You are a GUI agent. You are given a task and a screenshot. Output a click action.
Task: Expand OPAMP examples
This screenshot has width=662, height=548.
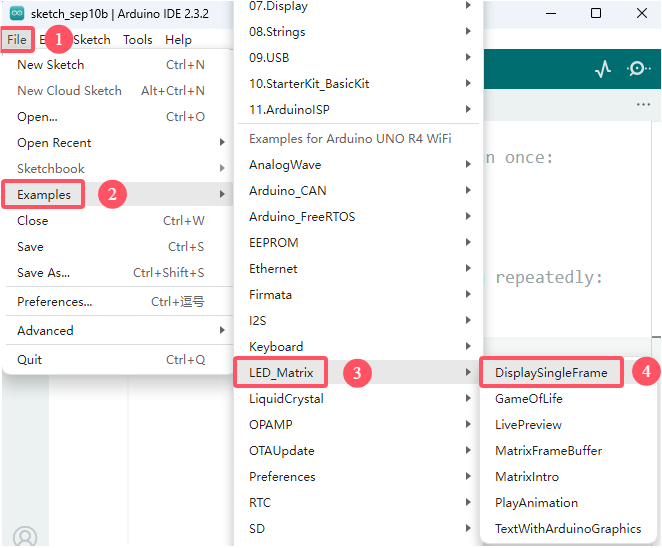(359, 425)
